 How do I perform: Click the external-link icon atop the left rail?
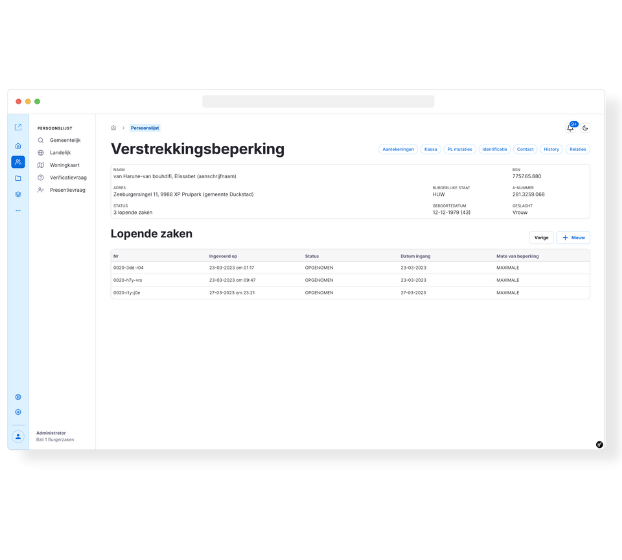click(x=18, y=127)
